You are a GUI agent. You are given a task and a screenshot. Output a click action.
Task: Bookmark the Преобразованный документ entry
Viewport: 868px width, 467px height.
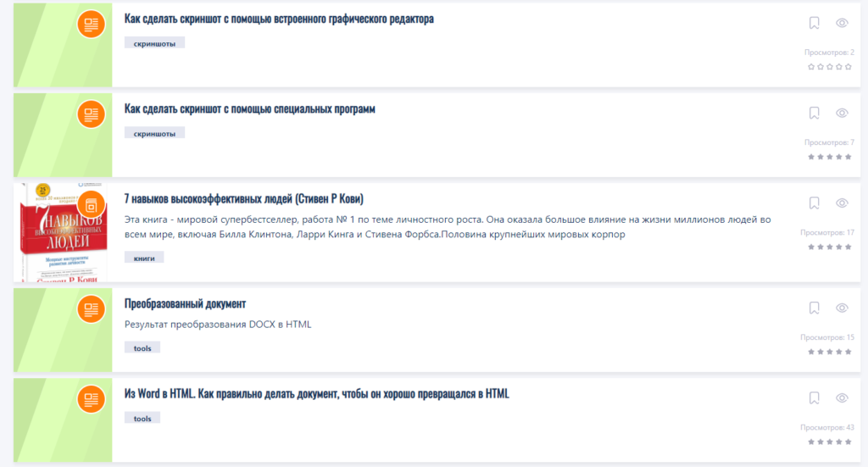point(814,308)
